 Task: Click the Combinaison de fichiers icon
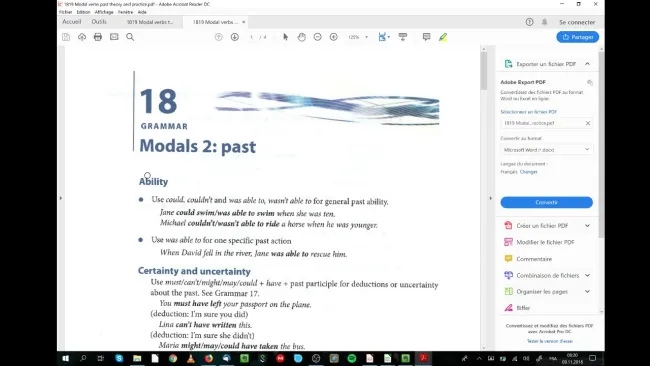click(x=508, y=275)
